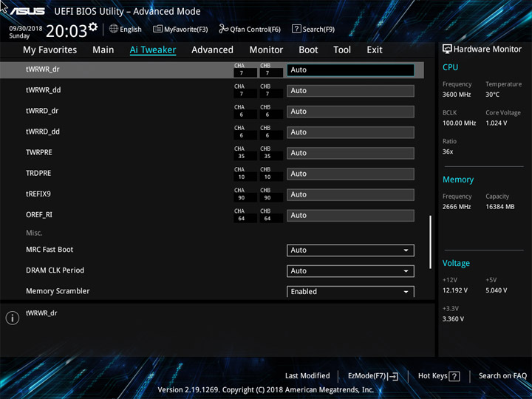This screenshot has width=532, height=399.
Task: Click the memory frequency 2666 MHz value
Action: [457, 207]
